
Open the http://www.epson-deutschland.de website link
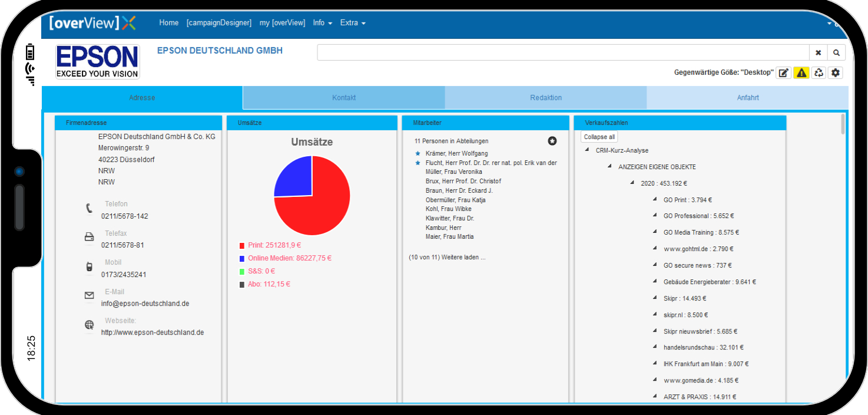(x=153, y=332)
